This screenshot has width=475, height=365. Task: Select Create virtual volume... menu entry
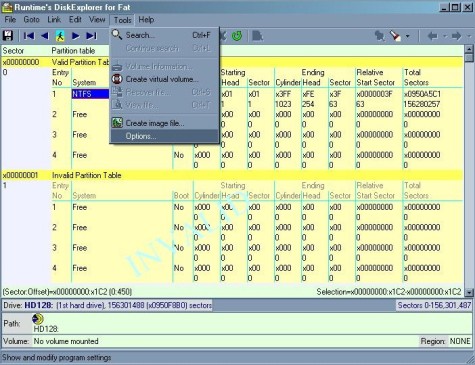point(164,79)
